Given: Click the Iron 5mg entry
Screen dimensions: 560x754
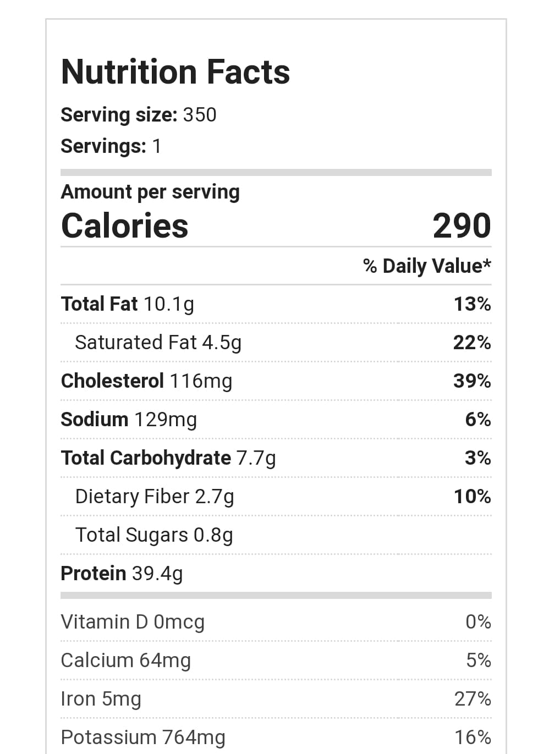Looking at the screenshot, I should coord(101,698).
